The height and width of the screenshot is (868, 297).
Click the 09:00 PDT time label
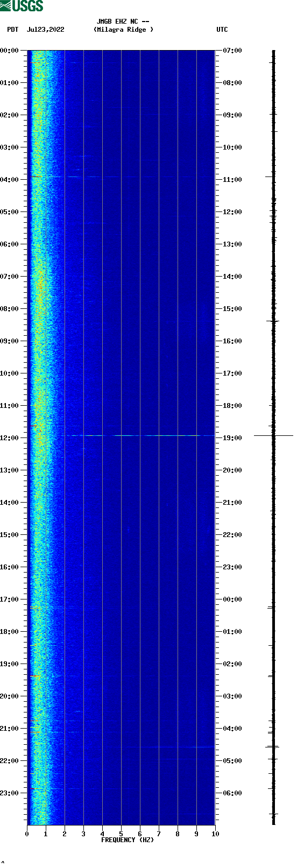point(10,341)
